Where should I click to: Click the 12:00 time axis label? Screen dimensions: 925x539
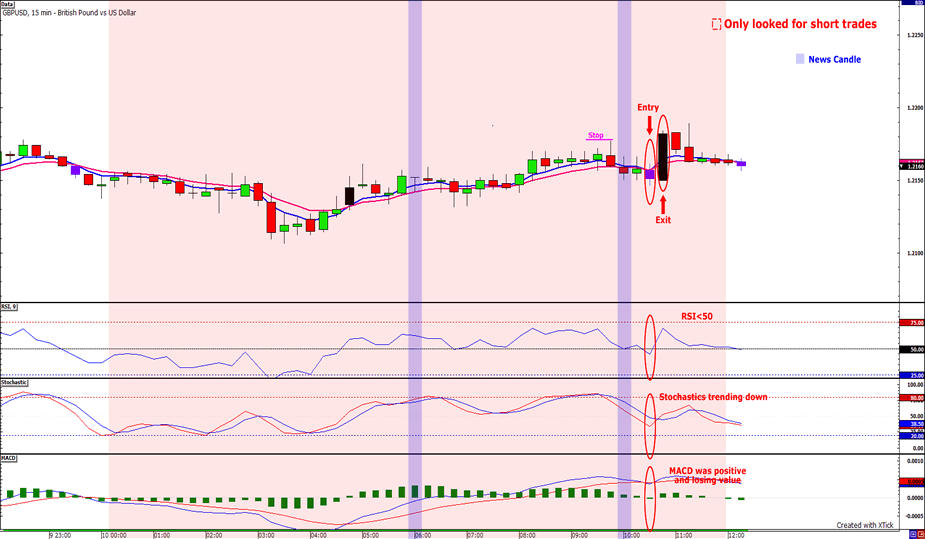(736, 535)
